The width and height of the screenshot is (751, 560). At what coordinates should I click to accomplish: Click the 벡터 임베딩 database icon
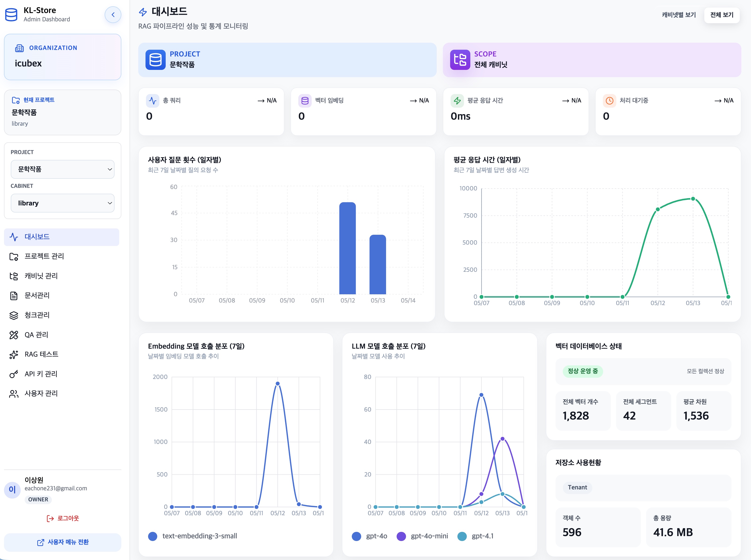pyautogui.click(x=305, y=101)
